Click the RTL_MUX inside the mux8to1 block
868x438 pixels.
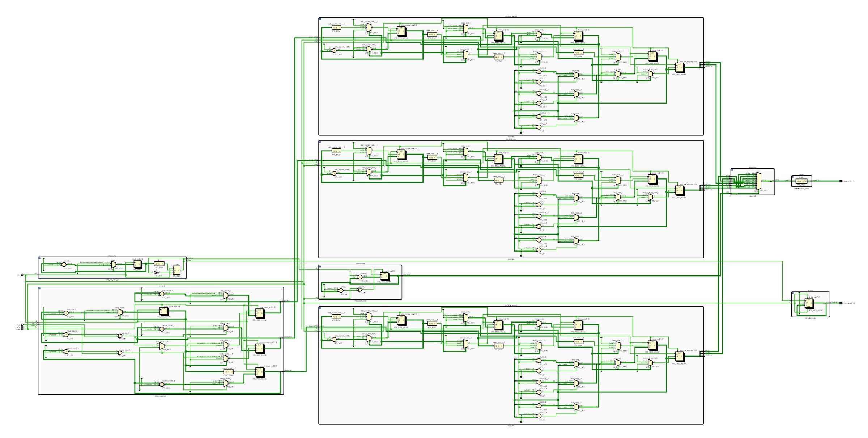click(759, 181)
